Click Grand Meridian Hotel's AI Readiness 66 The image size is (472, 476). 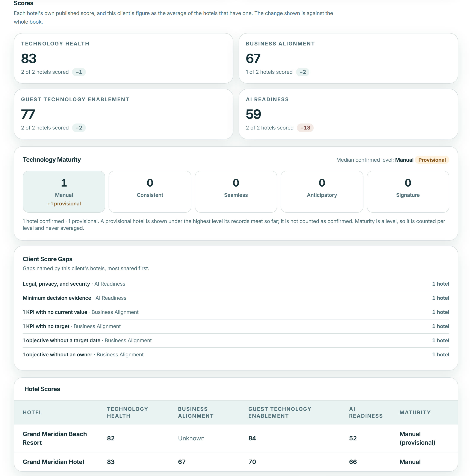(353, 462)
